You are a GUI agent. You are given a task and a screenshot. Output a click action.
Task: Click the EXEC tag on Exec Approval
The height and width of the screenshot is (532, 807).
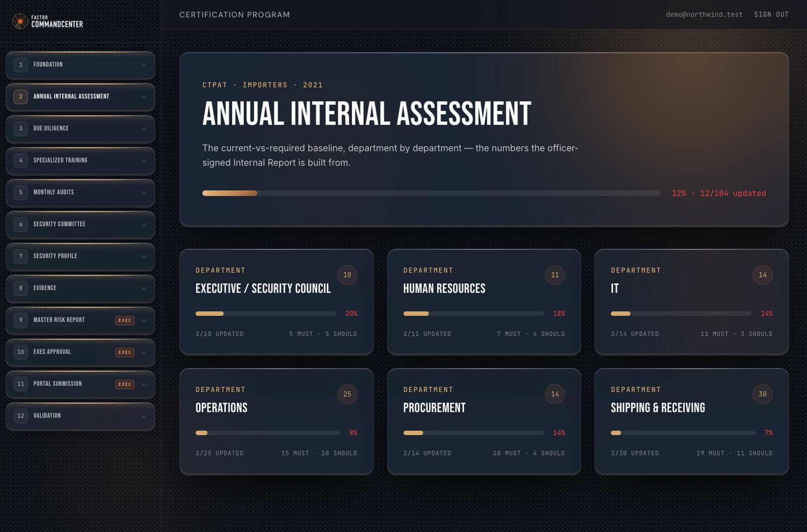[x=125, y=352]
